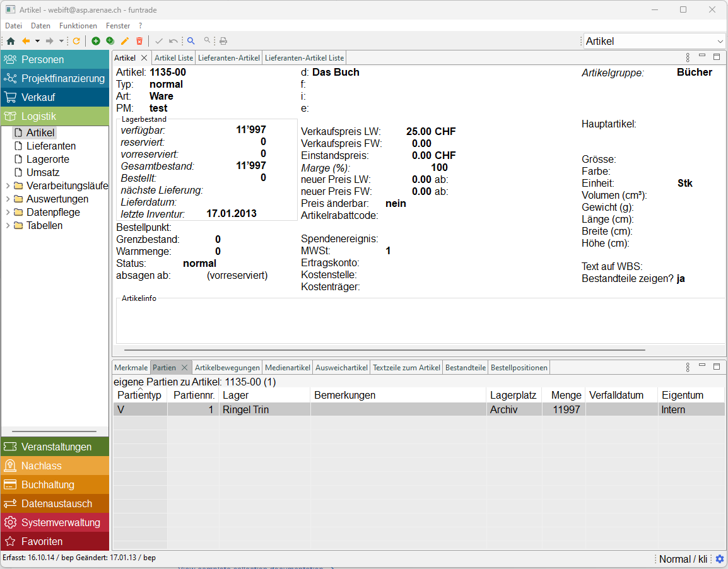728x569 pixels.
Task: Open the Artikel dropdown at top right
Action: coord(720,42)
